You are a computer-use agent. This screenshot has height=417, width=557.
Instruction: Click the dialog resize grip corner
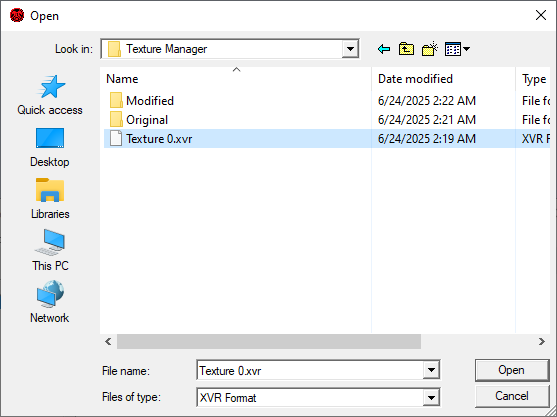(x=551, y=411)
